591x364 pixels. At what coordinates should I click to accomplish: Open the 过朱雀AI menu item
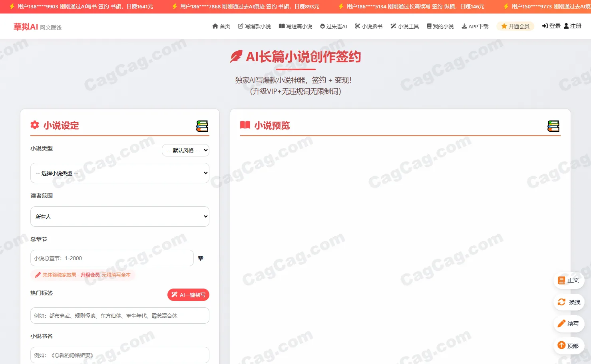(x=333, y=26)
